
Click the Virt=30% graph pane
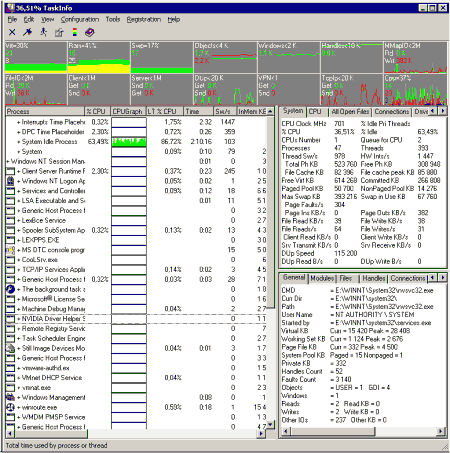(x=36, y=57)
